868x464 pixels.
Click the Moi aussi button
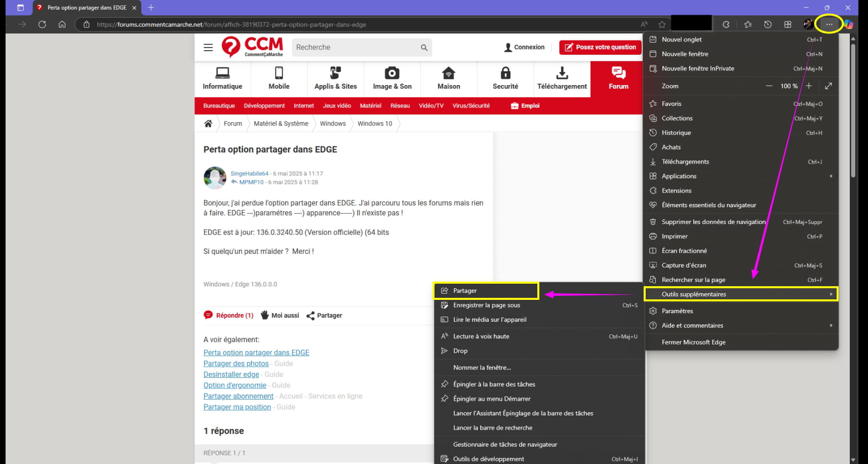tap(280, 315)
